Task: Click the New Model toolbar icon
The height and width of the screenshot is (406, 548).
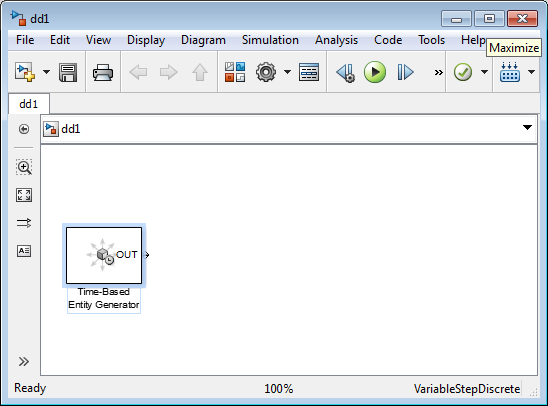Action: [25, 72]
